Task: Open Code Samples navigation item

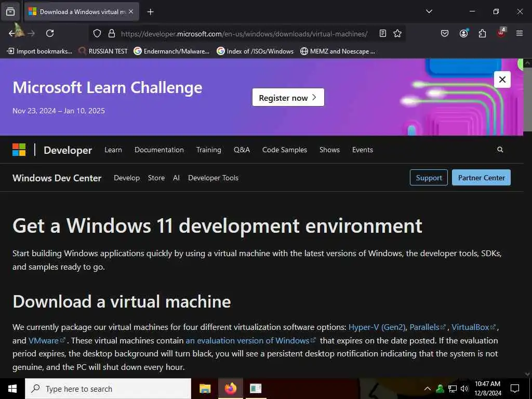Action: pos(285,150)
